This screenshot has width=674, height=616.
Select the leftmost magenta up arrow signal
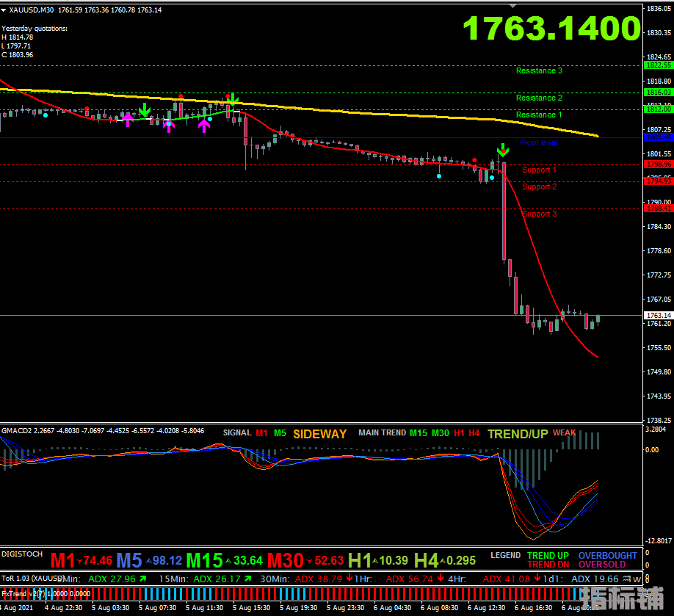coord(128,119)
